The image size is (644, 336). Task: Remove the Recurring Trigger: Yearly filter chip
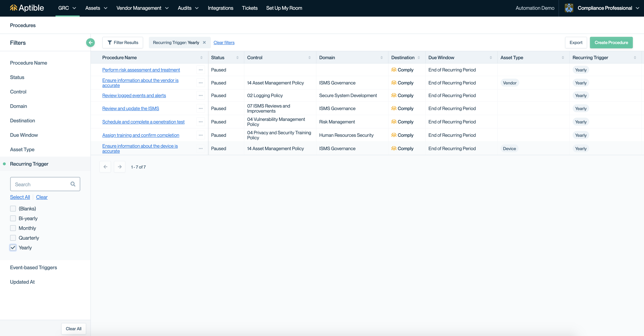point(204,43)
